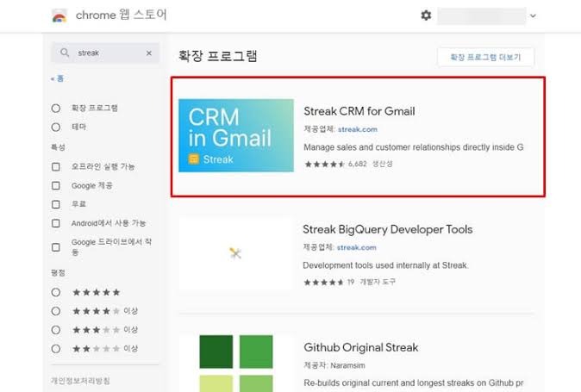Click into the streak search field
The image size is (581, 392).
coord(105,53)
